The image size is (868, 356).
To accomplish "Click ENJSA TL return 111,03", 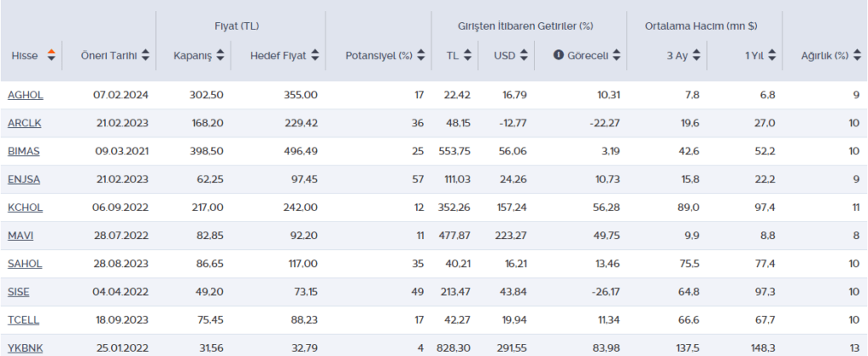I will tap(459, 180).
